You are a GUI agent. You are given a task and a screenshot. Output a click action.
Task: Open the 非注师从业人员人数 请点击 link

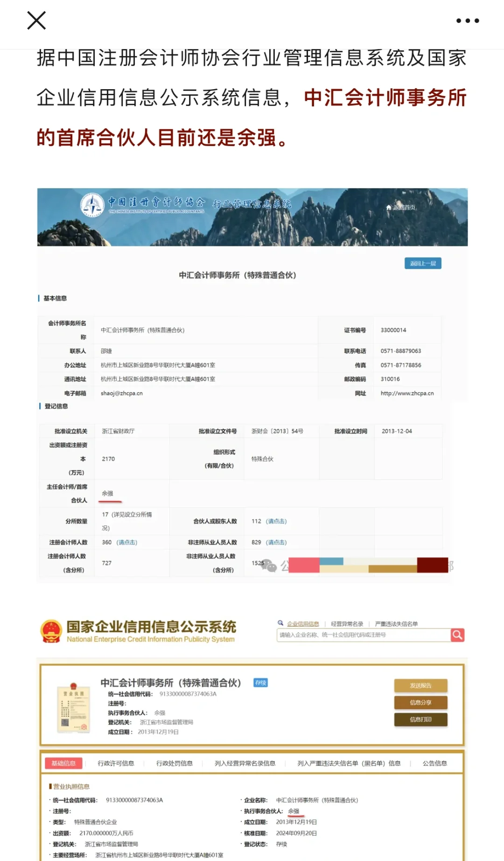pos(276,542)
